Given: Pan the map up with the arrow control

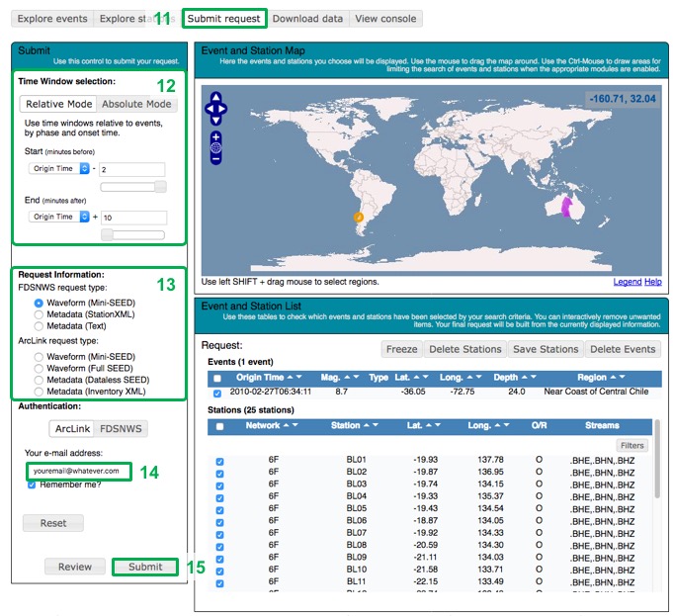Looking at the screenshot, I should tap(216, 99).
